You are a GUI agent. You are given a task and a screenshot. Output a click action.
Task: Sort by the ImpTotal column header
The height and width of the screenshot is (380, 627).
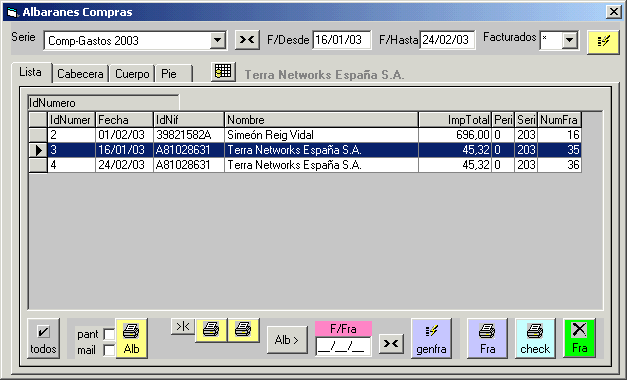pyautogui.click(x=455, y=120)
